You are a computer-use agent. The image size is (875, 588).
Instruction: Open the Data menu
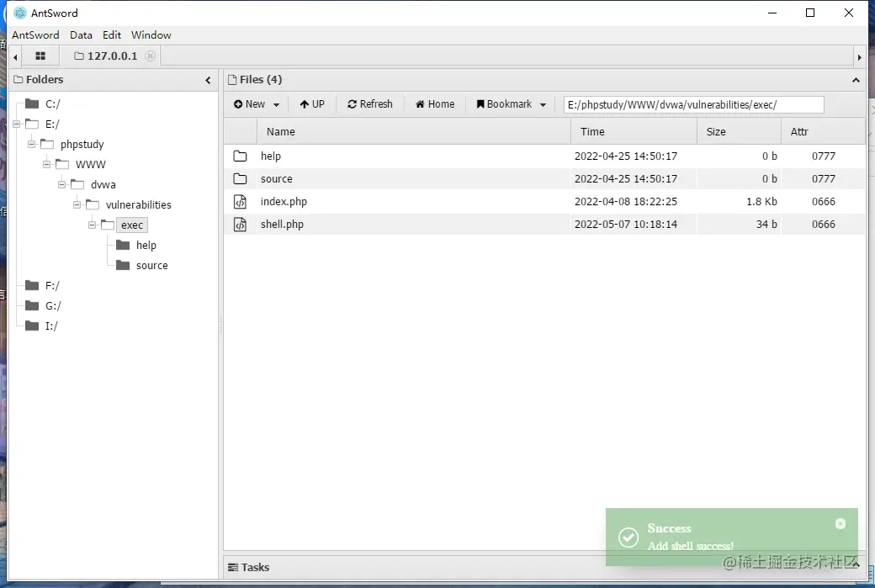pyautogui.click(x=81, y=34)
